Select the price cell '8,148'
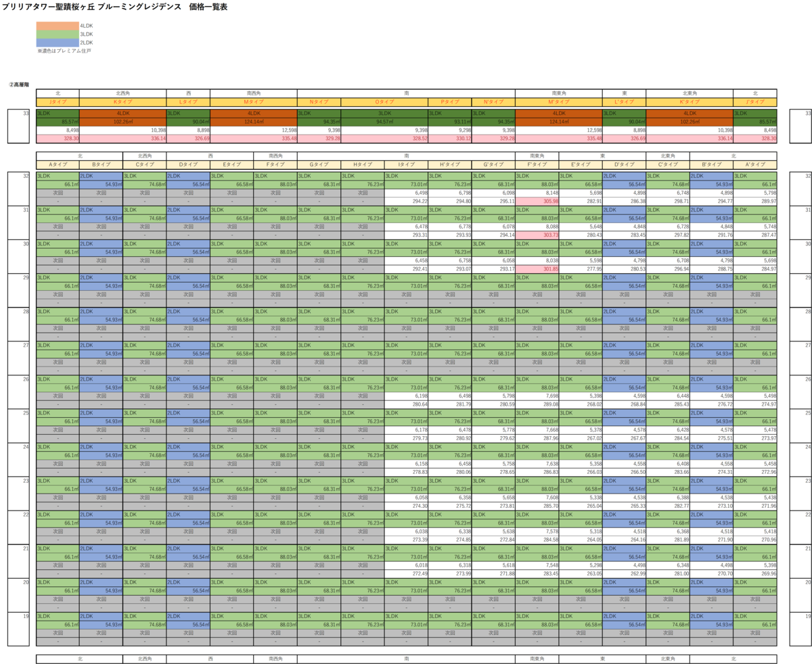Screen dimensions: 812x664 (x=537, y=193)
